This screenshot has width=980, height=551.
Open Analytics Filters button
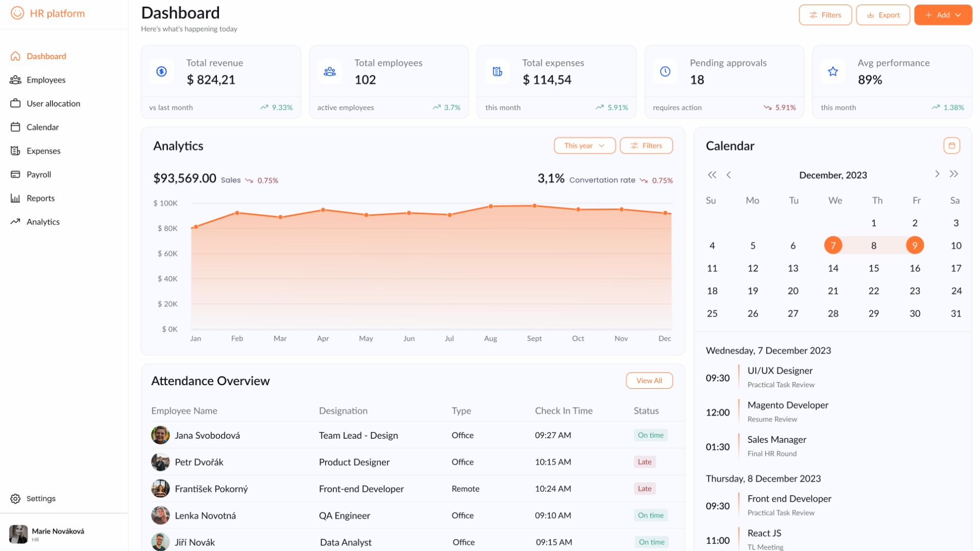tap(646, 145)
